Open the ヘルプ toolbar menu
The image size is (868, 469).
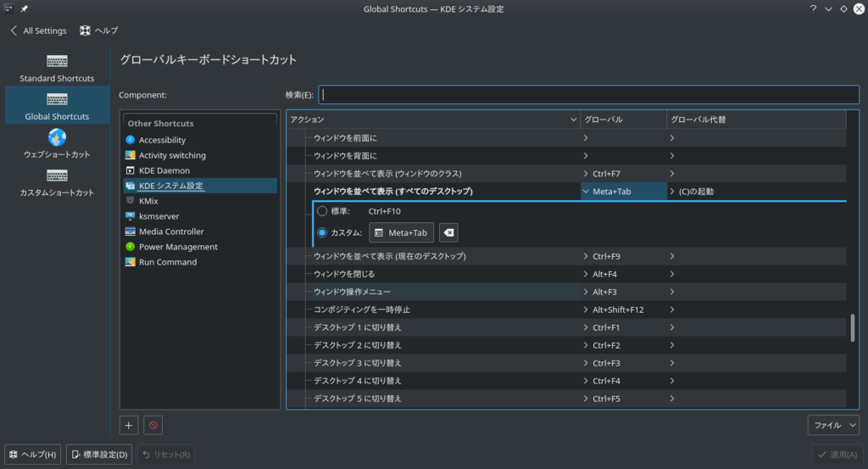(99, 31)
